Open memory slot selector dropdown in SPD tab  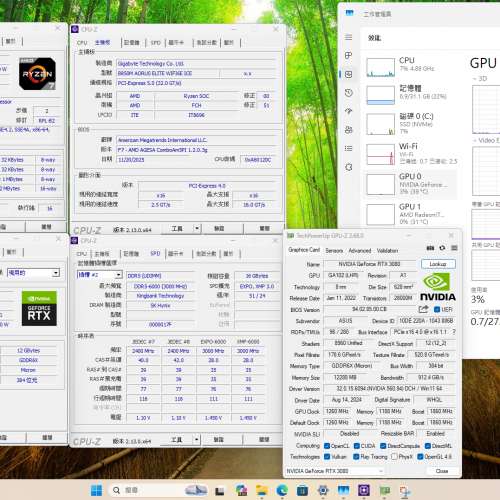pyautogui.click(x=100, y=275)
